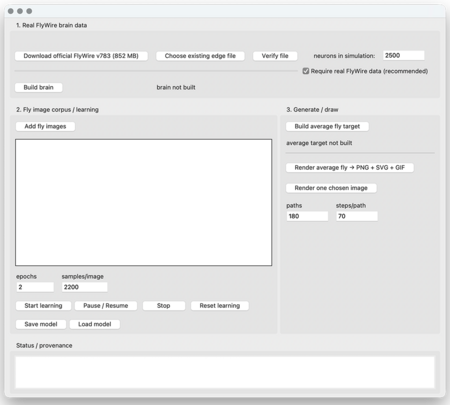This screenshot has width=450, height=405.
Task: Focus the neurons in simulation field
Action: point(404,55)
